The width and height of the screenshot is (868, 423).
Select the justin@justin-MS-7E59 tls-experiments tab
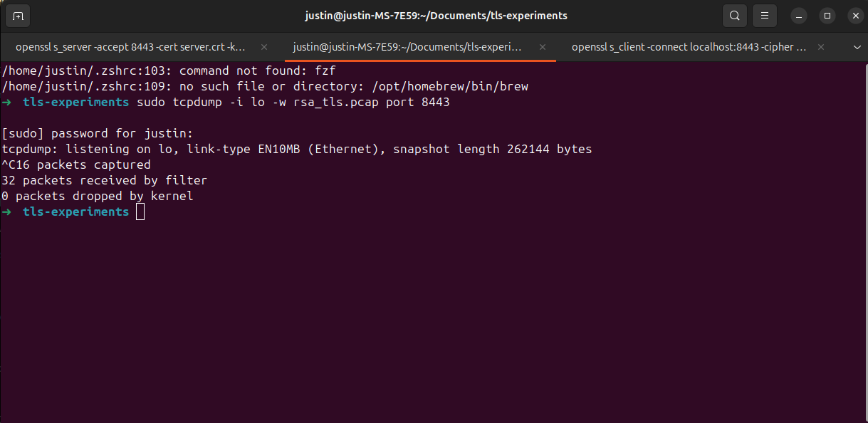pos(407,47)
